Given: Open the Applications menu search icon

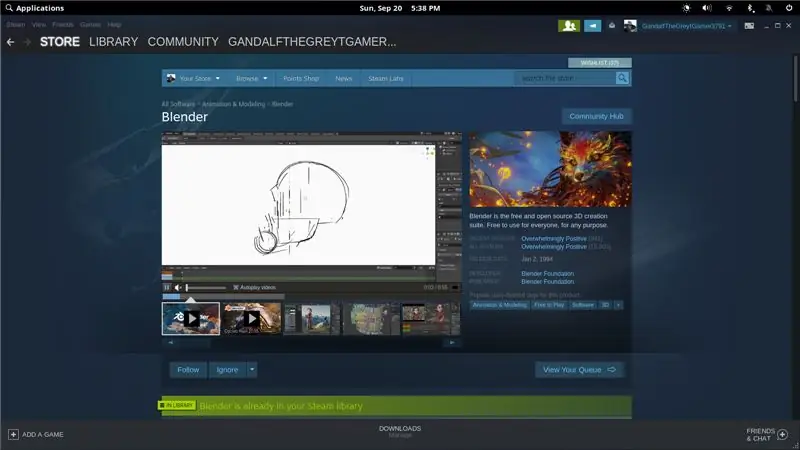Looking at the screenshot, I should point(9,8).
